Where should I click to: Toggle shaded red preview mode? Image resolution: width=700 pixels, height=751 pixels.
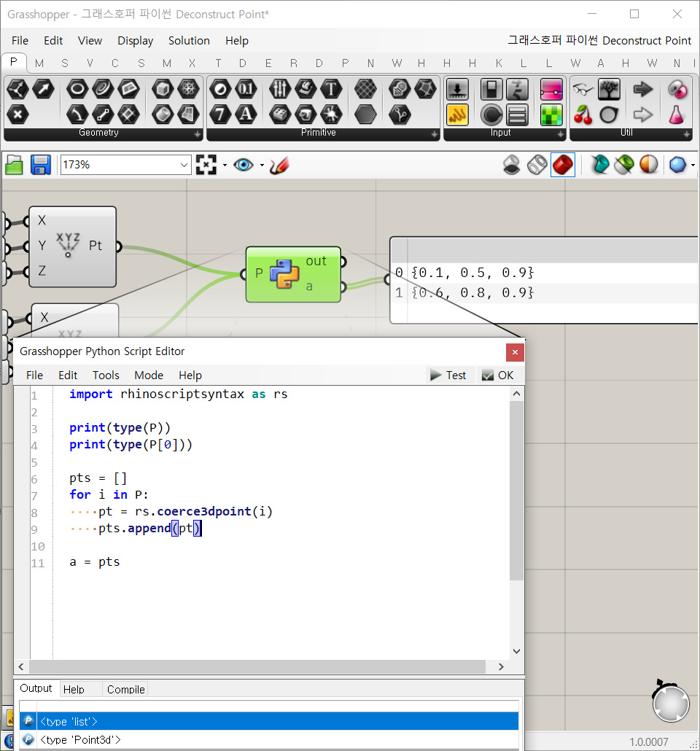562,166
